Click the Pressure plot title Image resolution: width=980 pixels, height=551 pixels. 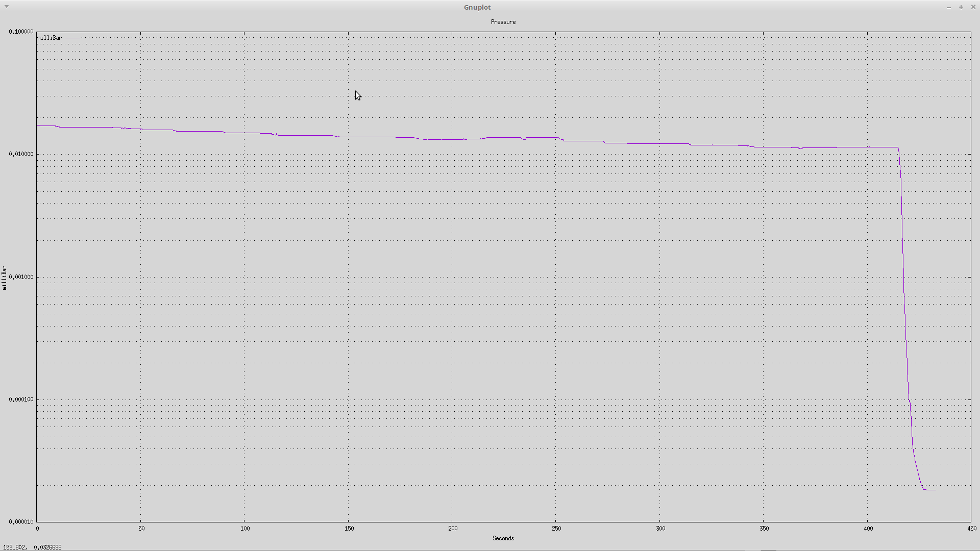(x=503, y=22)
